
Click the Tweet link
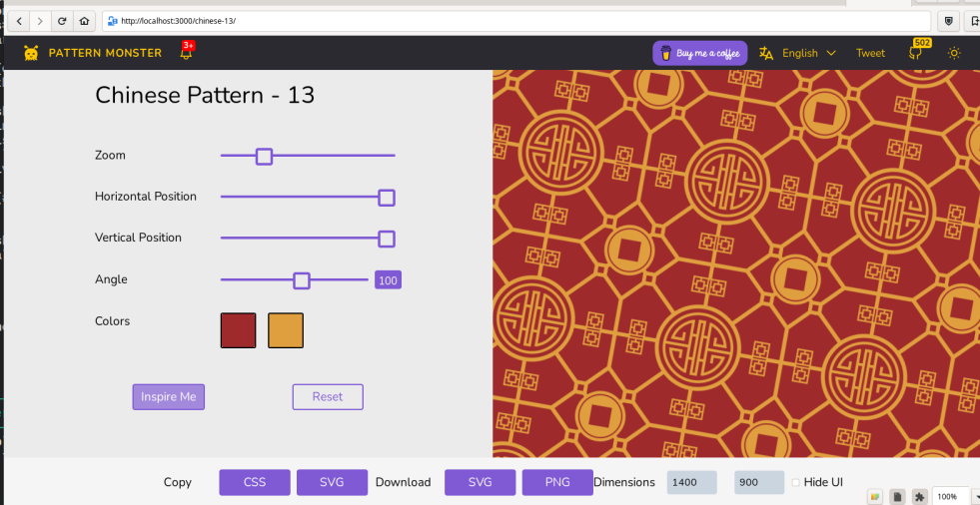tap(870, 53)
